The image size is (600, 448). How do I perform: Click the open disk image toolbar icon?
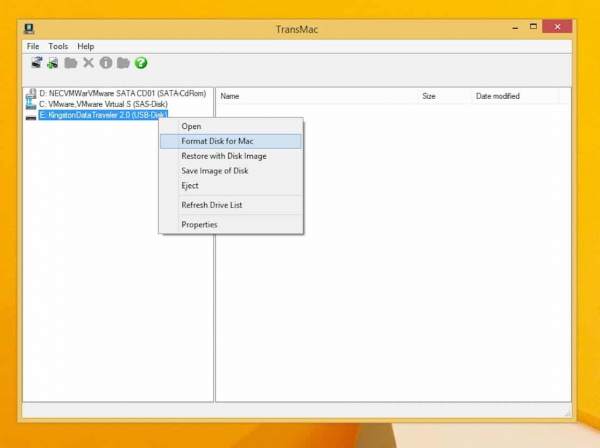point(37,63)
